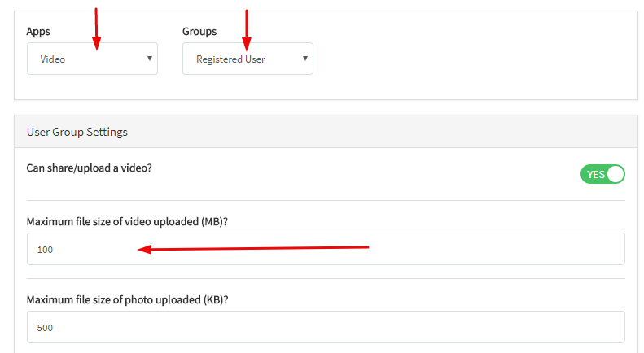The image size is (644, 353).
Task: Click the Groups label above the dropdown
Action: (x=199, y=32)
